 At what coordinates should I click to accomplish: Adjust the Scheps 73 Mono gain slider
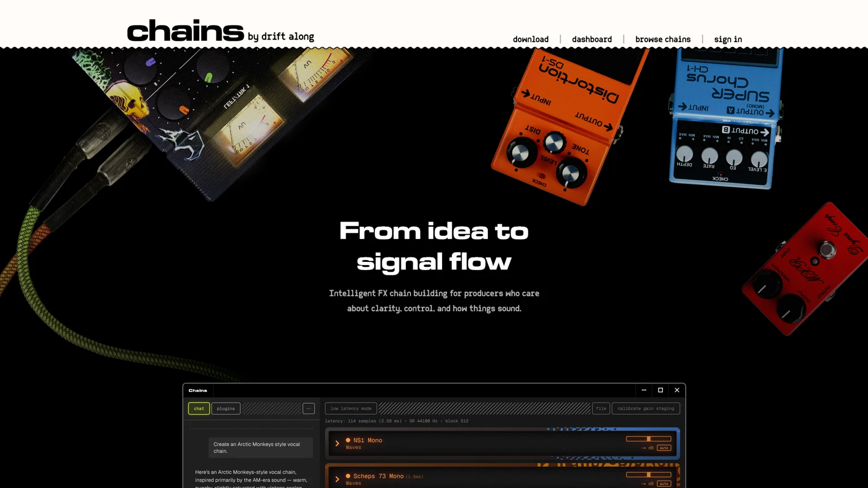[x=649, y=474]
